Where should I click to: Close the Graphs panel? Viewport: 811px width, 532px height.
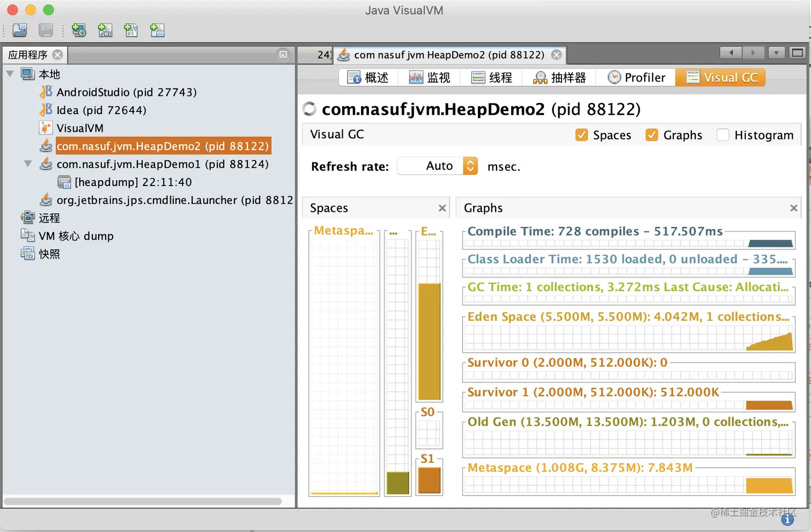click(794, 208)
